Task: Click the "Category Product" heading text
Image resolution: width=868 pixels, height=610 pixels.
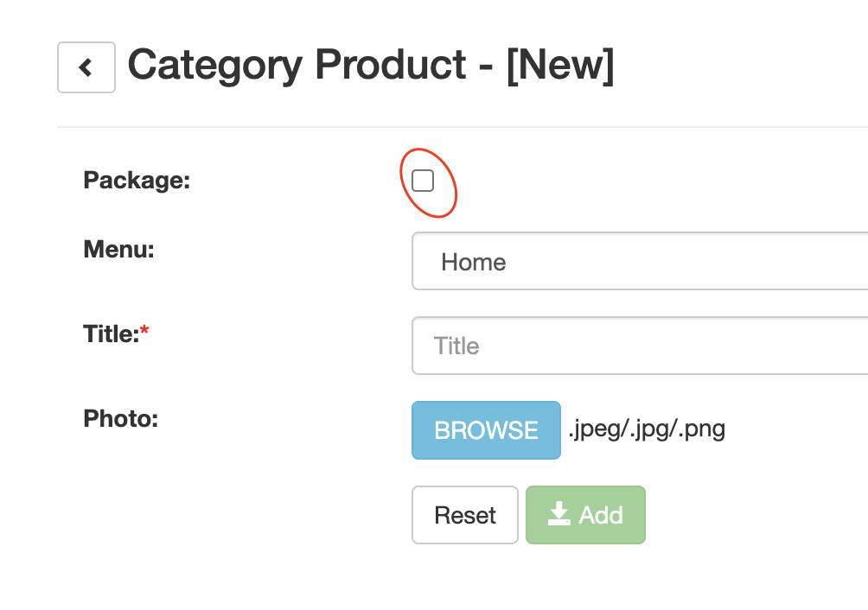Action: click(x=297, y=66)
